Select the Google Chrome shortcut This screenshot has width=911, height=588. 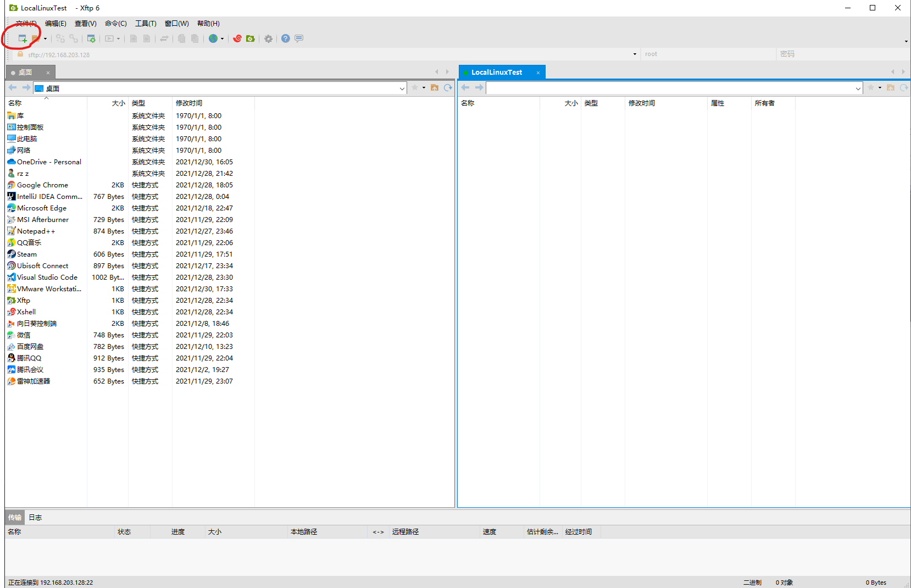click(x=42, y=185)
